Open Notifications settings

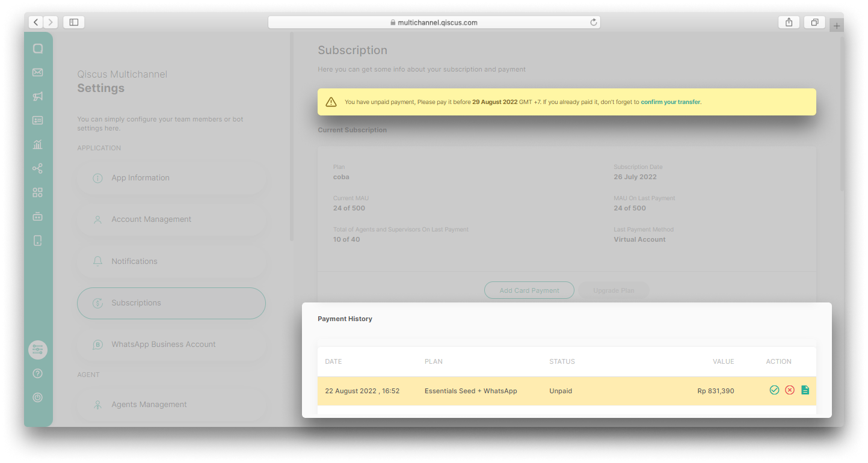[171, 262]
